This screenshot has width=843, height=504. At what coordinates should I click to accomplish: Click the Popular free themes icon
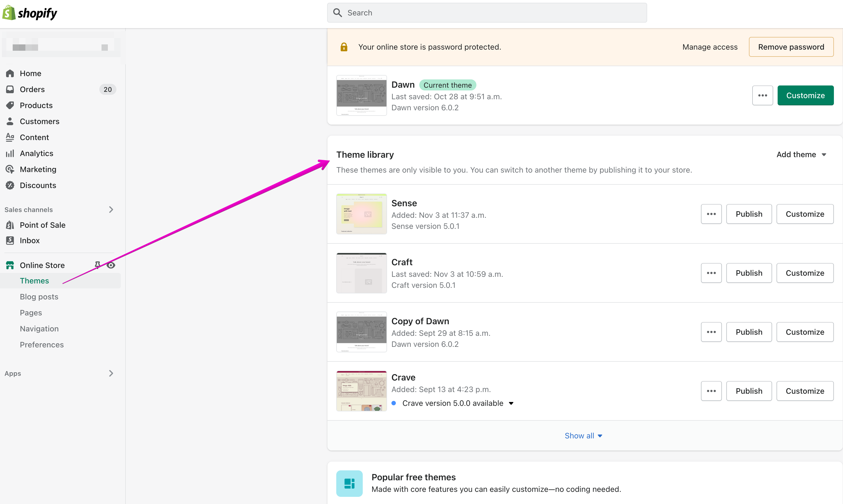(349, 483)
